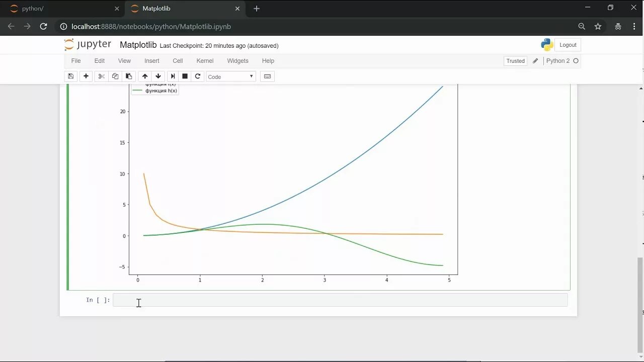The image size is (644, 362).
Task: Open the Help menu
Action: tap(268, 61)
